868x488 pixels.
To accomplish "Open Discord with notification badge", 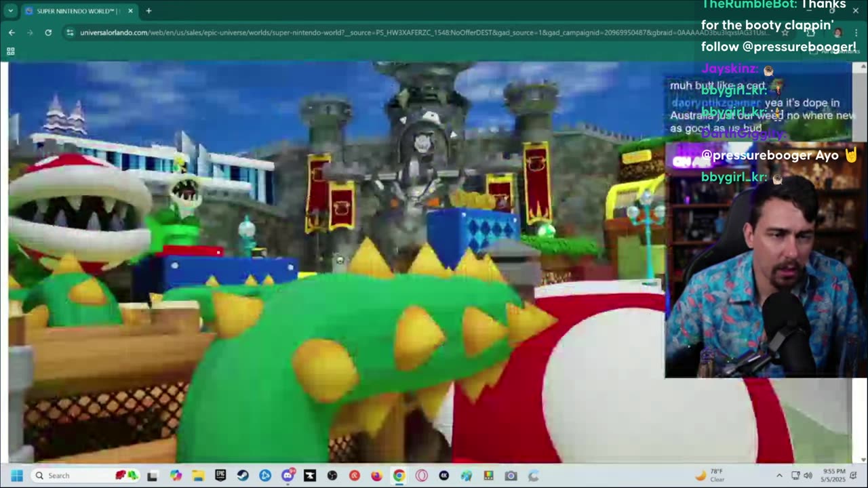I will pos(288,476).
